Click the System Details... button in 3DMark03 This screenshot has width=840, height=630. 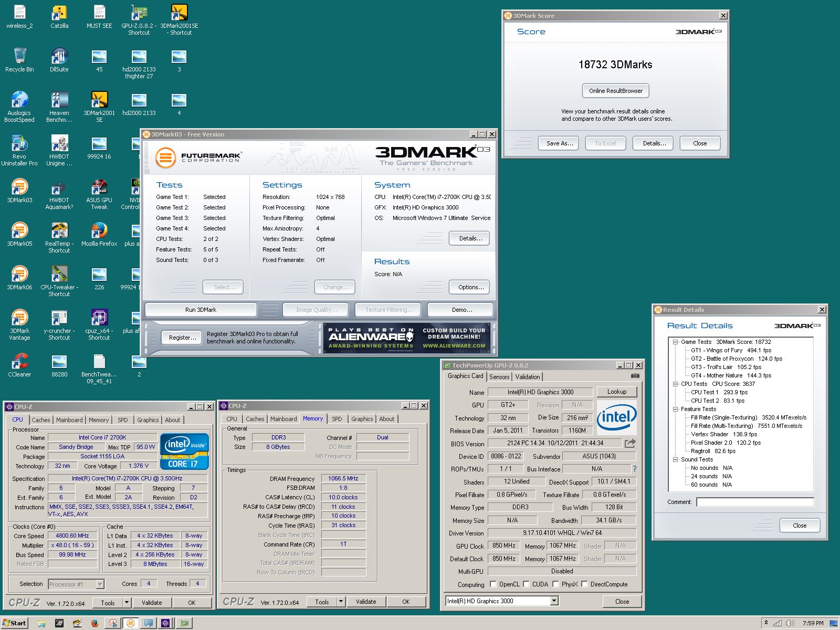coord(470,238)
